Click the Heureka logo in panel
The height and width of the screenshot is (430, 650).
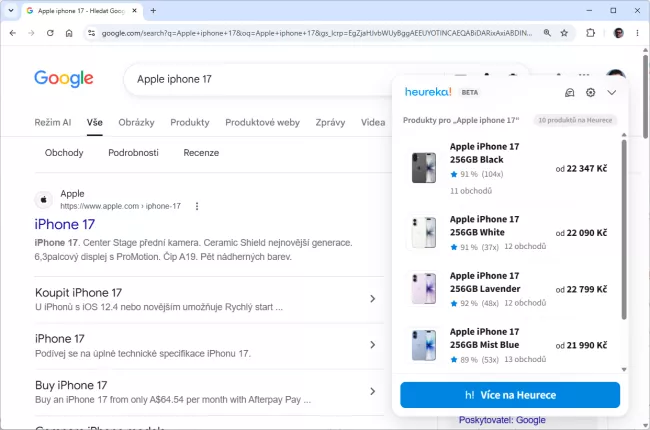pos(428,92)
